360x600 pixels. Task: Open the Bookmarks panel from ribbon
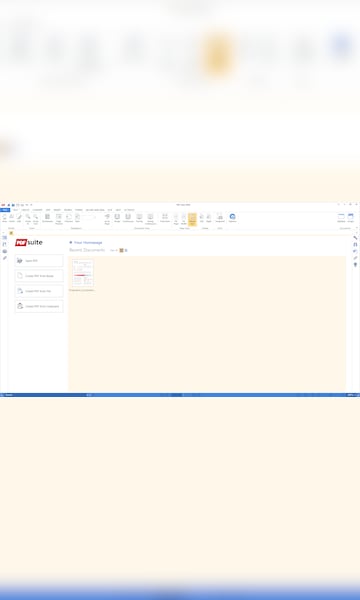(x=47, y=218)
